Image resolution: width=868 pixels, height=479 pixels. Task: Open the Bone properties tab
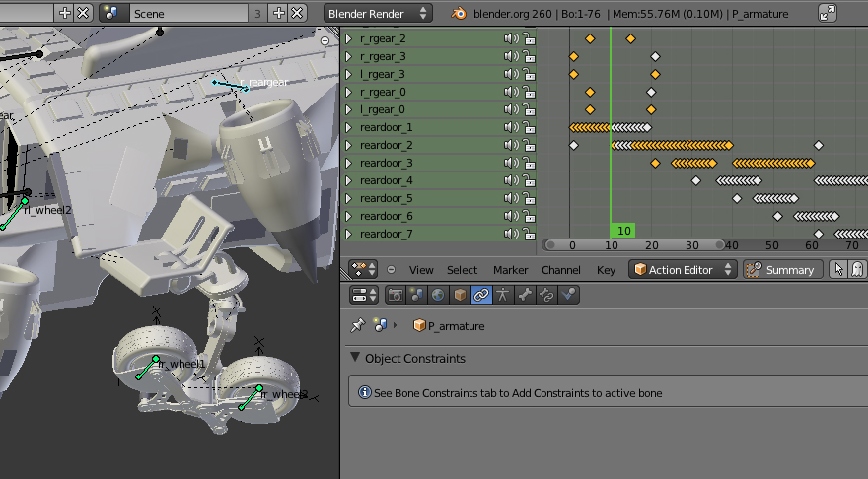(525, 295)
